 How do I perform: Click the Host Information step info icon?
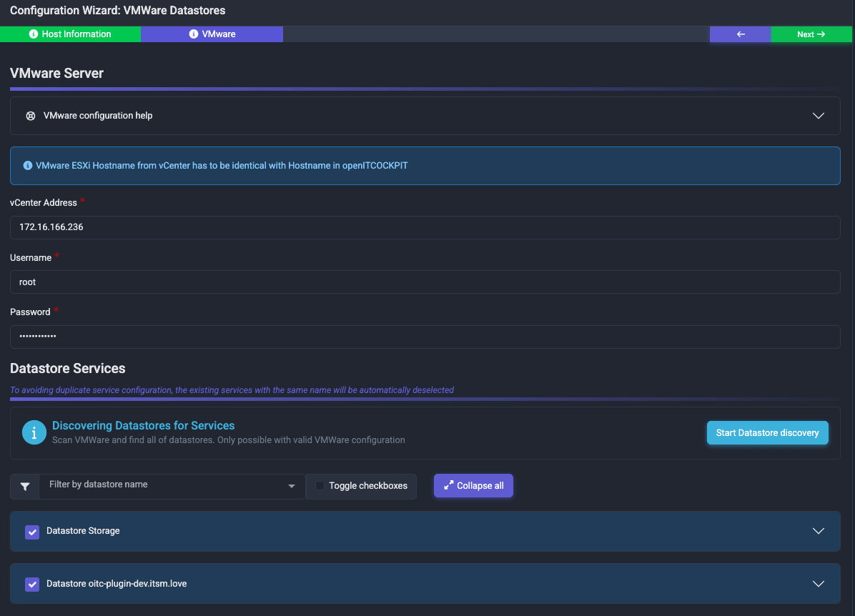34,34
